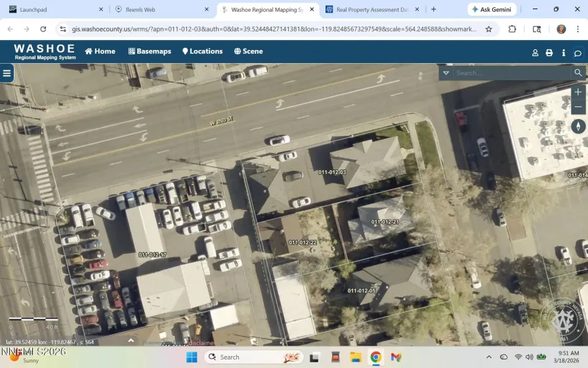Open Gmail from the taskbar

tap(396, 357)
